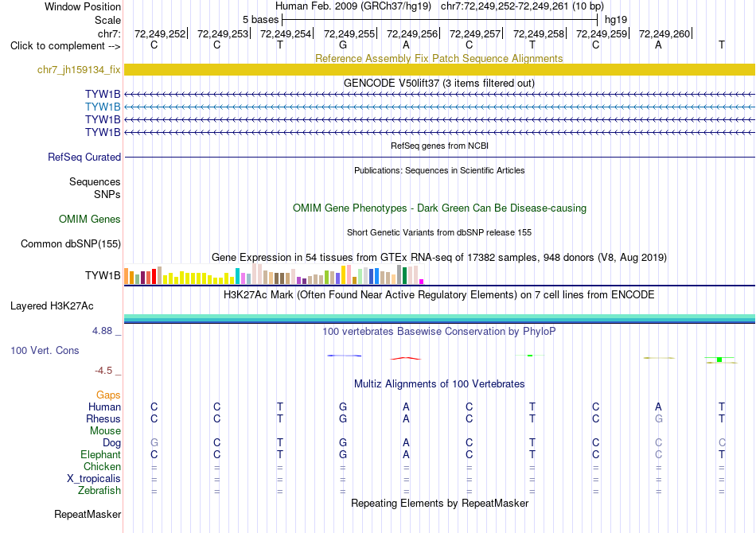Viewport: 756px width, 533px height.
Task: Click the Scale label
Action: pos(107,20)
